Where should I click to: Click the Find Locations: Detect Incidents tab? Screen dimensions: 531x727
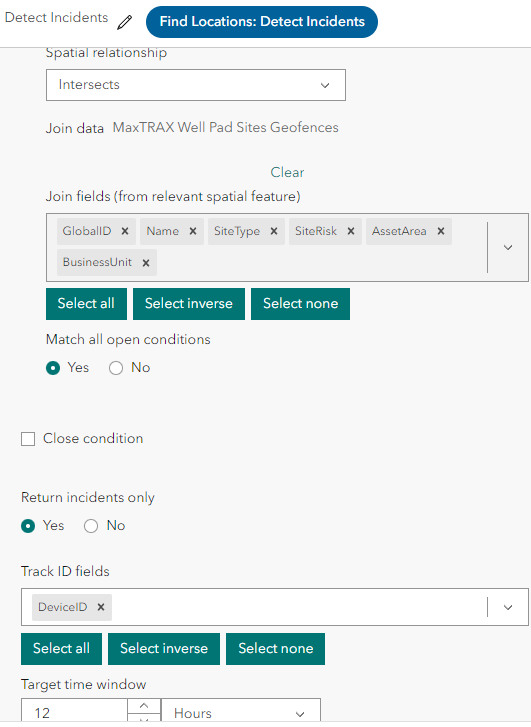(x=262, y=22)
